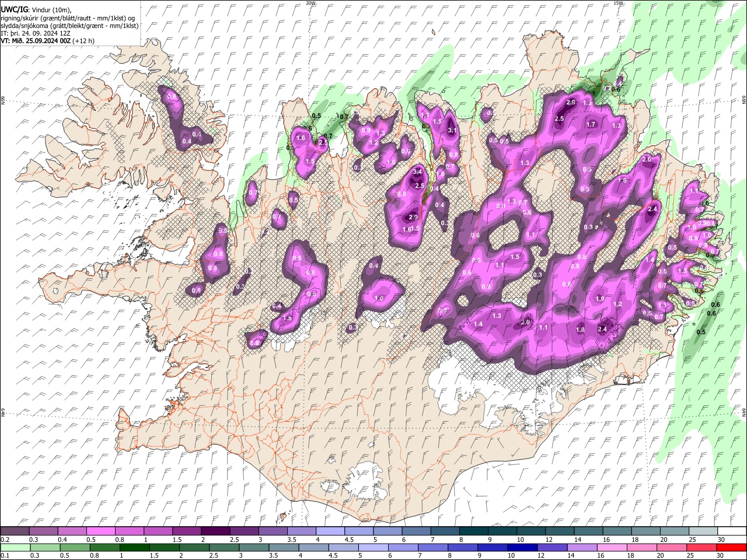This screenshot has height=560, width=747.
Task: Click the "0.2" label under the snow scale
Action: pos(5,540)
